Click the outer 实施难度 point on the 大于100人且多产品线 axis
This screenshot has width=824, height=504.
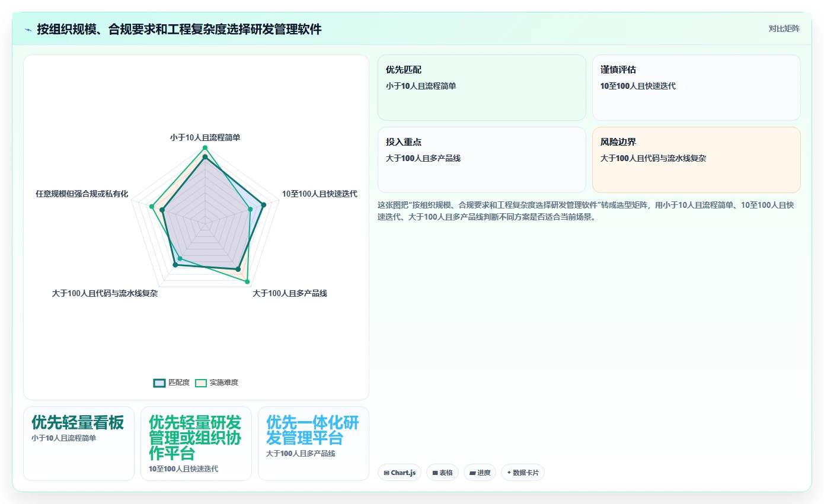(247, 282)
